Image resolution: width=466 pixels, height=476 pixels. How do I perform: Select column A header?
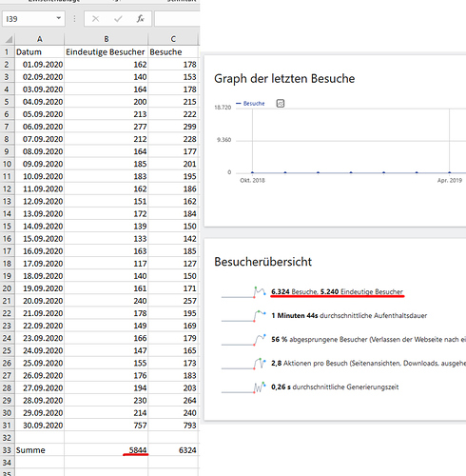click(39, 39)
